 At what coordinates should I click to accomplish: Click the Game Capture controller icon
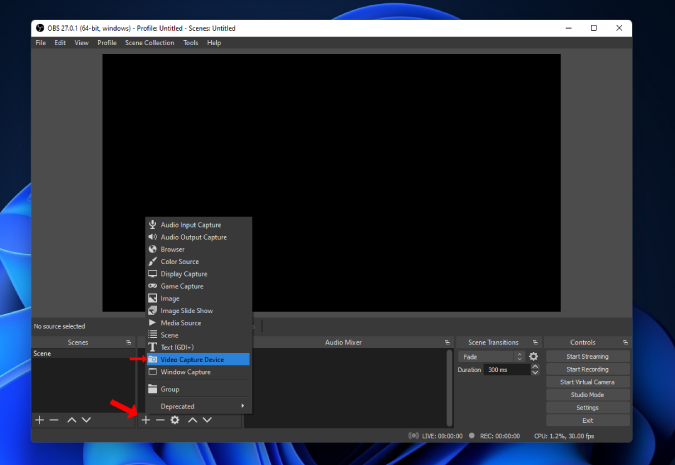coord(152,286)
